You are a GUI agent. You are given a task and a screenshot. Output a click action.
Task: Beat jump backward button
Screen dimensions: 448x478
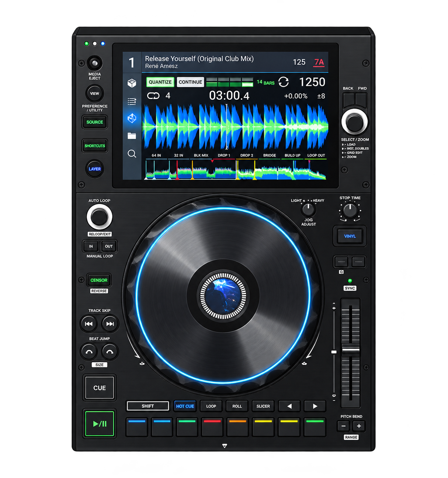pyautogui.click(x=89, y=352)
